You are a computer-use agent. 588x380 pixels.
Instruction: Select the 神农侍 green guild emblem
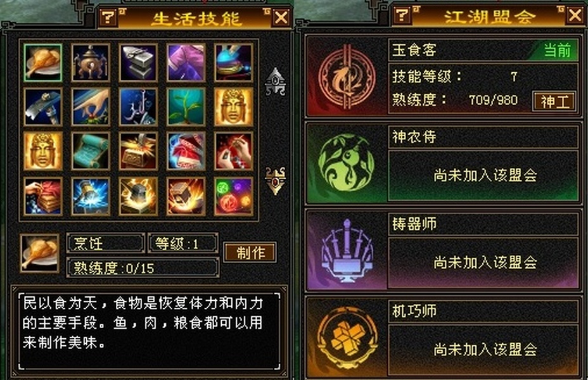pos(346,163)
